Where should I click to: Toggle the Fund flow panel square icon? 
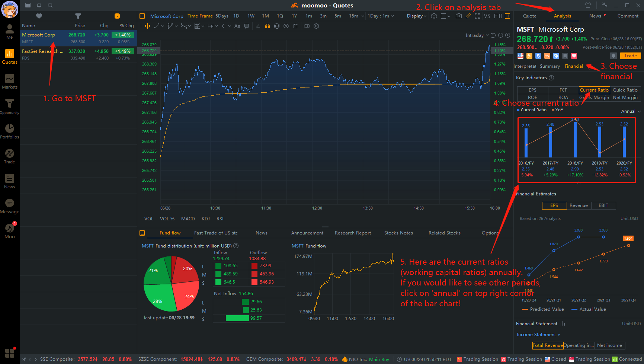142,233
